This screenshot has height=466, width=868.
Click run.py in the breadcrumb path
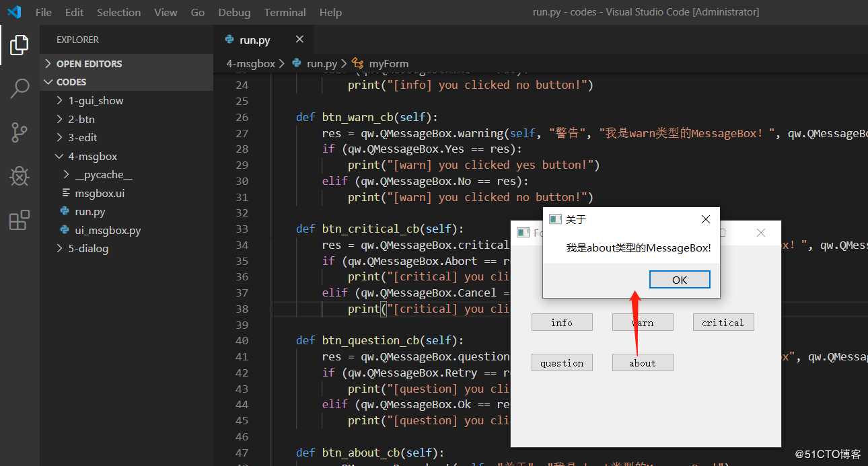click(x=322, y=64)
